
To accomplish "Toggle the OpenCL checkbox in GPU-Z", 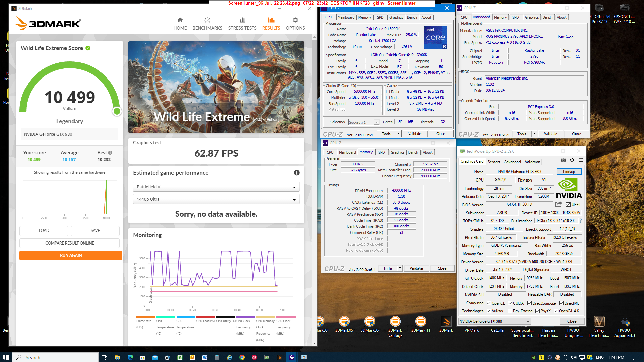I will [x=489, y=303].
